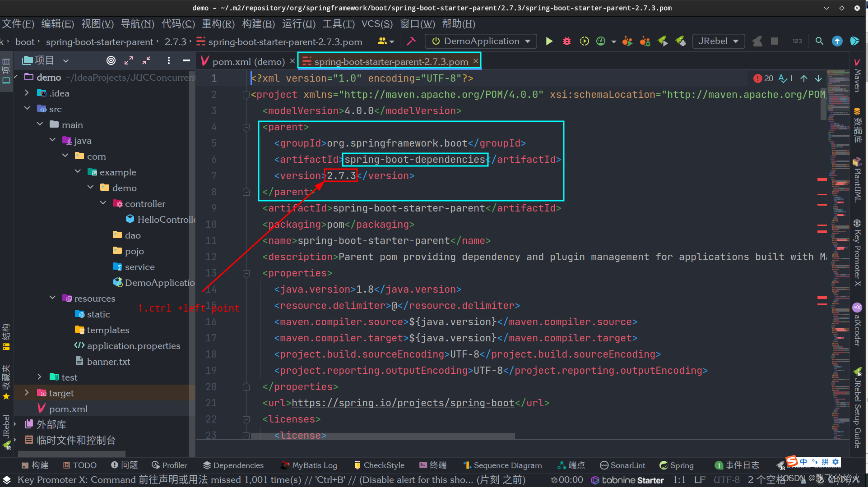The height and width of the screenshot is (487, 868).
Task: Collapse all nodes in project panel
Action: pos(146,60)
